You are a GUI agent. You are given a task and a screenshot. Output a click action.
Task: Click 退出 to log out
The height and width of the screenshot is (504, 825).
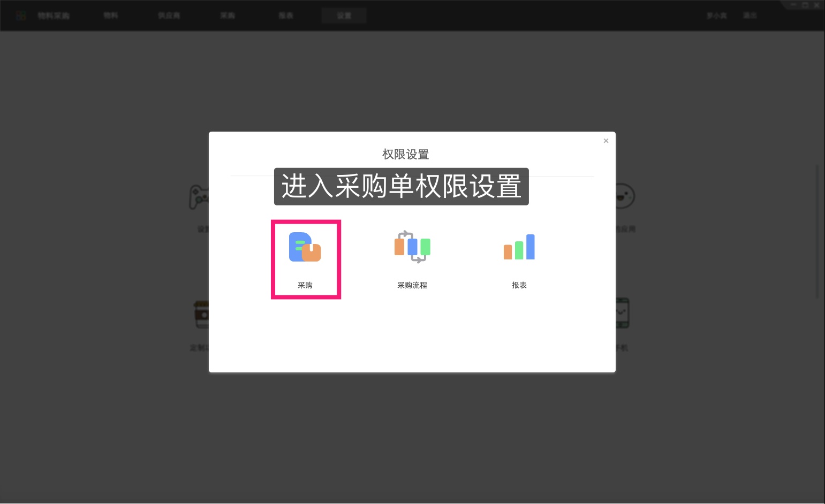click(x=750, y=15)
